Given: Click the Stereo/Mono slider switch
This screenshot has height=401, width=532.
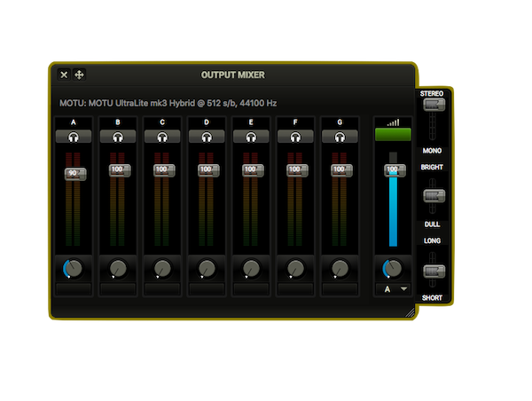Looking at the screenshot, I should [434, 105].
